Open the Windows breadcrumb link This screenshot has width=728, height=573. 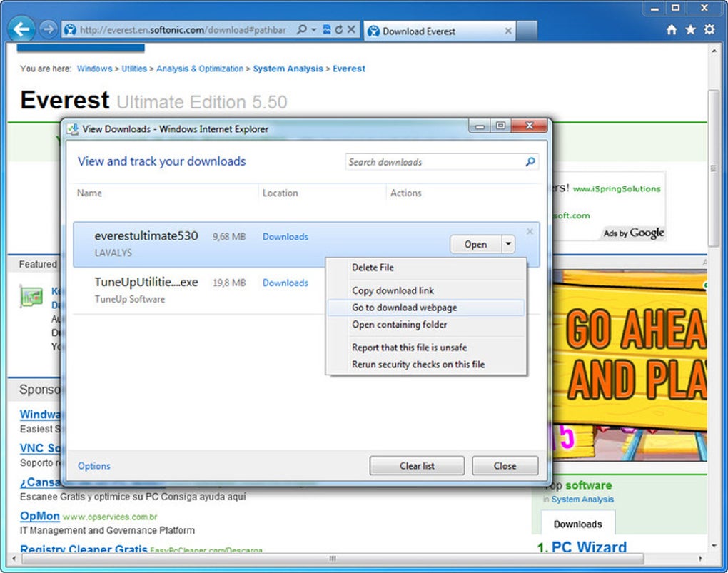(94, 69)
